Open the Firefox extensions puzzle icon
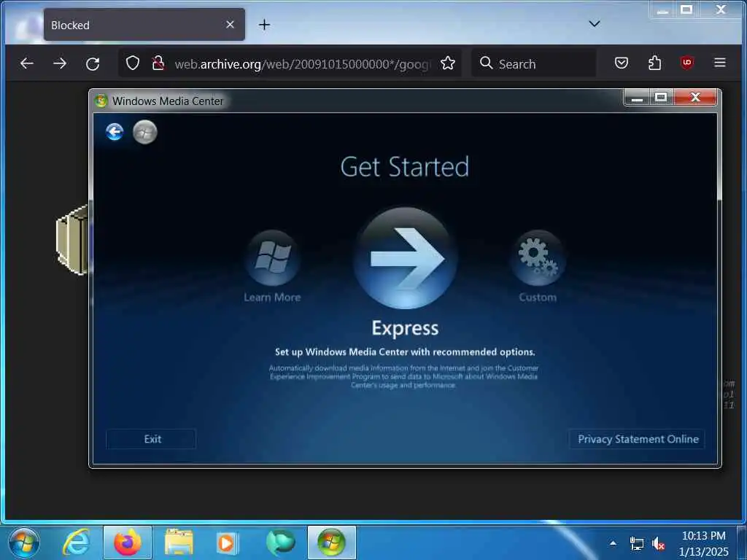The height and width of the screenshot is (560, 747). [654, 63]
